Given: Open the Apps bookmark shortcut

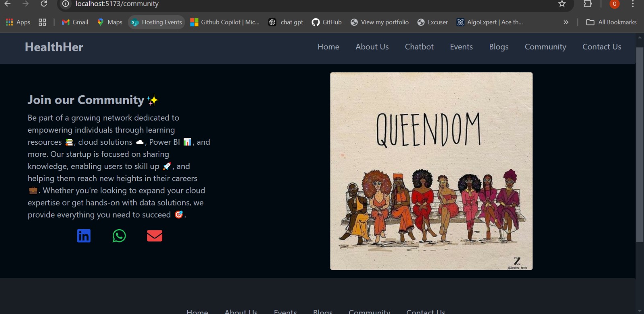Looking at the screenshot, I should point(18,22).
